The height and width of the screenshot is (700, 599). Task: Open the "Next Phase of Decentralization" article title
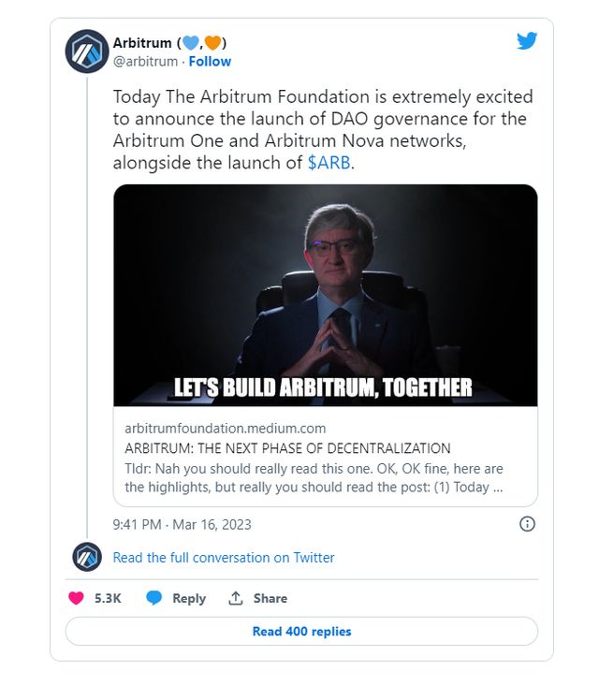tap(287, 448)
